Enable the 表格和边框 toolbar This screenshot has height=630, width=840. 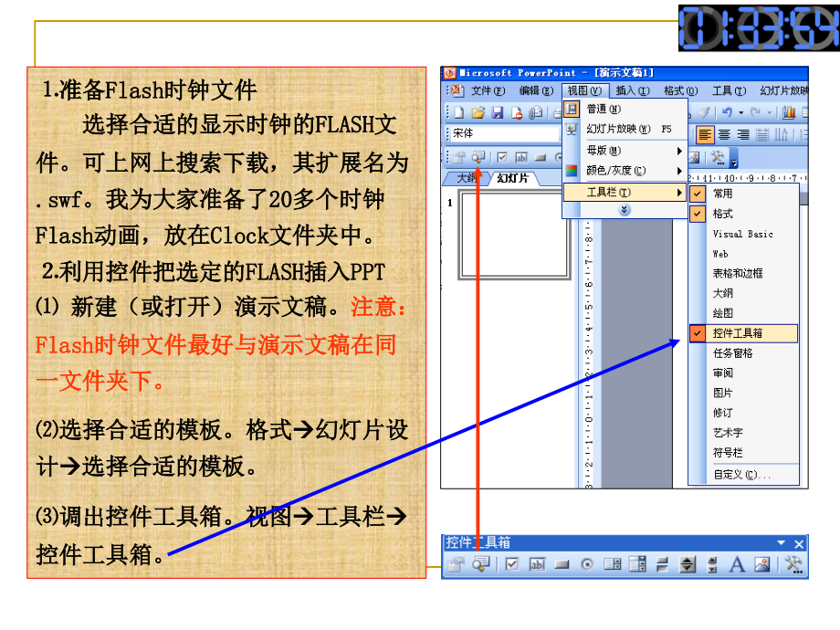point(744,274)
